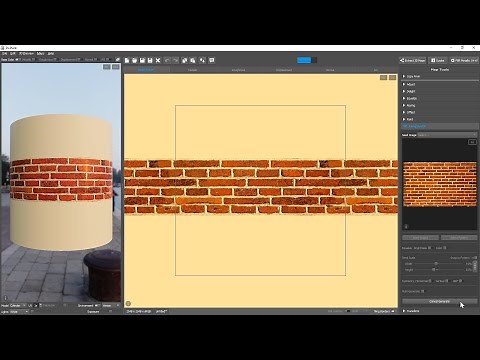This screenshot has height=360, width=480.
Task: Adjust the Height slider handle
Action: click(434, 269)
